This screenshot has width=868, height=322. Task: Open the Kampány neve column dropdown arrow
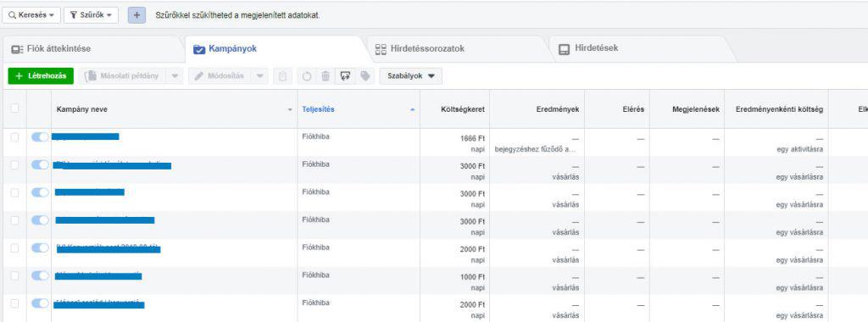[x=290, y=110]
